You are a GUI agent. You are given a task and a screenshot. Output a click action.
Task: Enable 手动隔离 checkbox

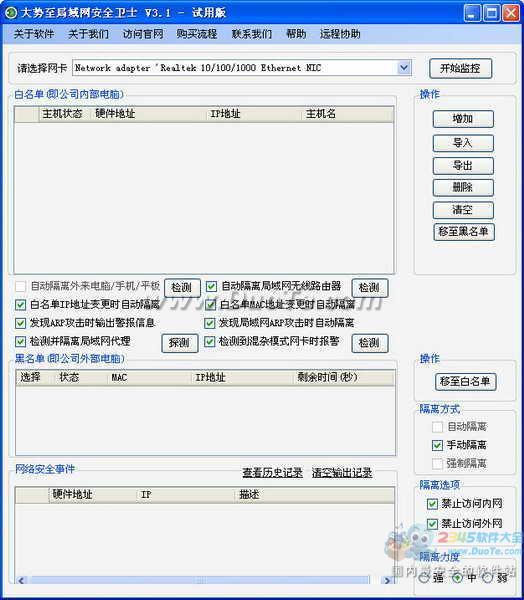[x=437, y=445]
